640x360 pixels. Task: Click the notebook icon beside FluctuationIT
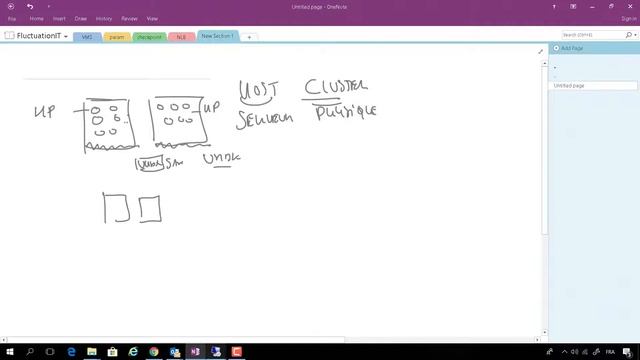coord(9,36)
